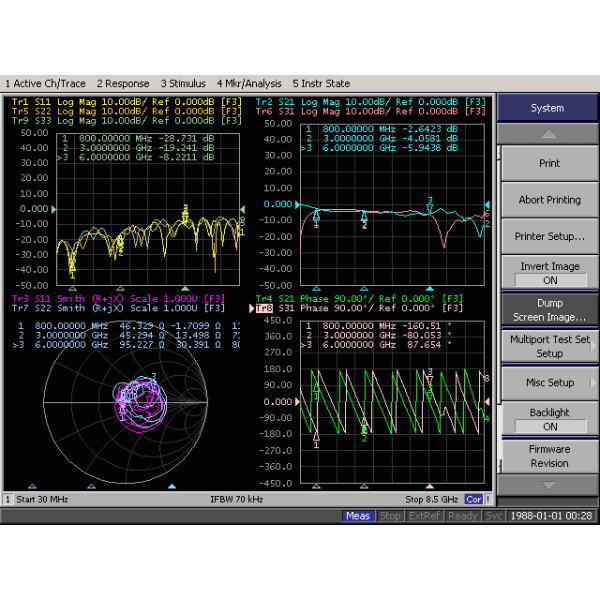Screen dimensions: 600x600
Task: Click the Ready status indicator
Action: coord(463,516)
